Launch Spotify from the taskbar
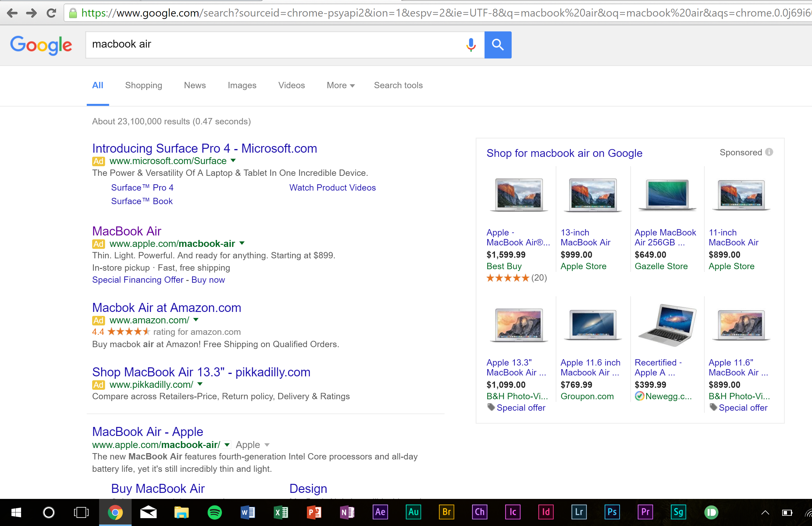Viewport: 812px width, 526px height. (x=215, y=512)
